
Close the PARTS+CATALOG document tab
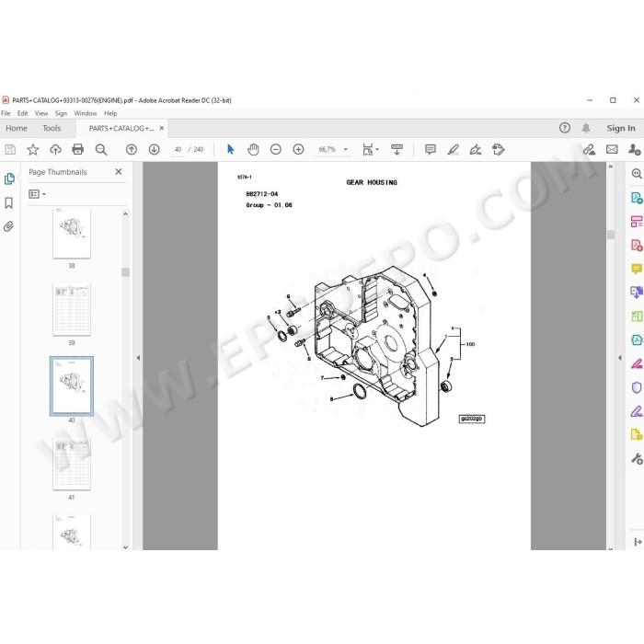161,128
